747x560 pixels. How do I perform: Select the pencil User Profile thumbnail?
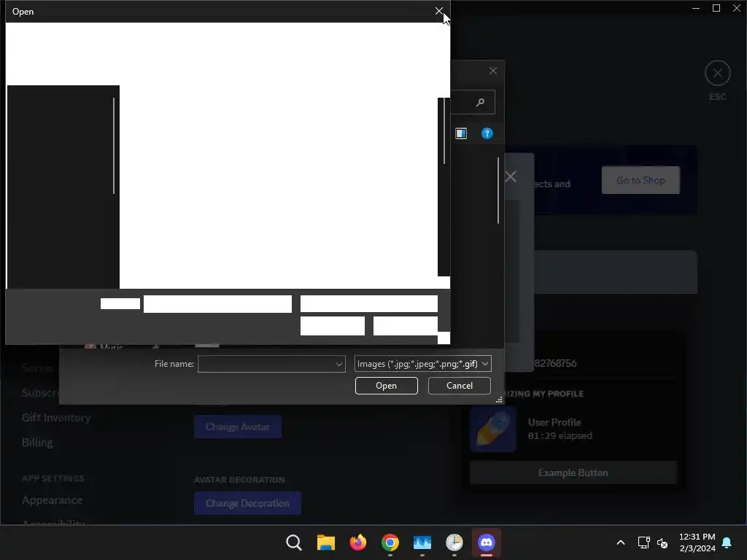pyautogui.click(x=492, y=429)
